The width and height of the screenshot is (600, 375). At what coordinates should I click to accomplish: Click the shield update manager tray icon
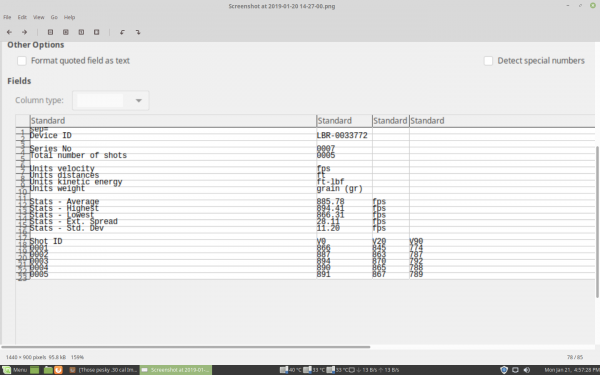coord(504,370)
